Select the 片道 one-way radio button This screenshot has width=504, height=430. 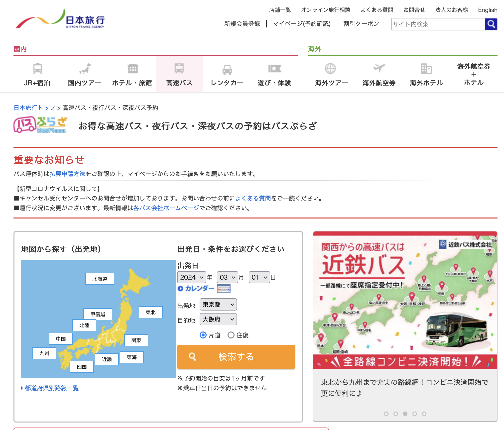tap(203, 335)
